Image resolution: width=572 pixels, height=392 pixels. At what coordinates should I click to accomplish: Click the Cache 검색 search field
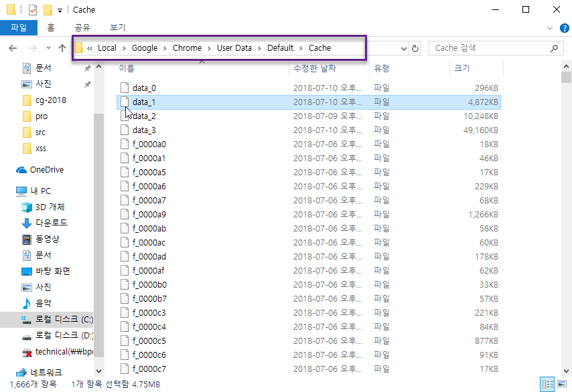point(489,48)
